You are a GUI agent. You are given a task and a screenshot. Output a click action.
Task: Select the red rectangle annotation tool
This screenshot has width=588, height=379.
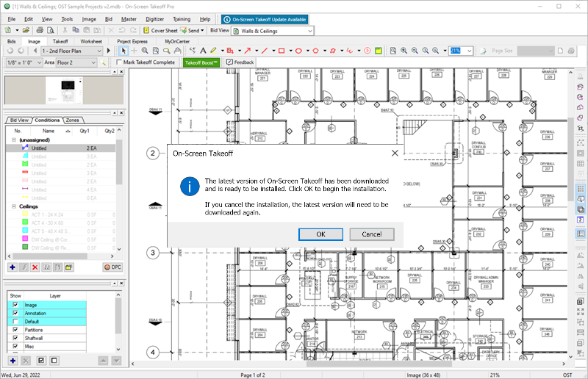[282, 51]
